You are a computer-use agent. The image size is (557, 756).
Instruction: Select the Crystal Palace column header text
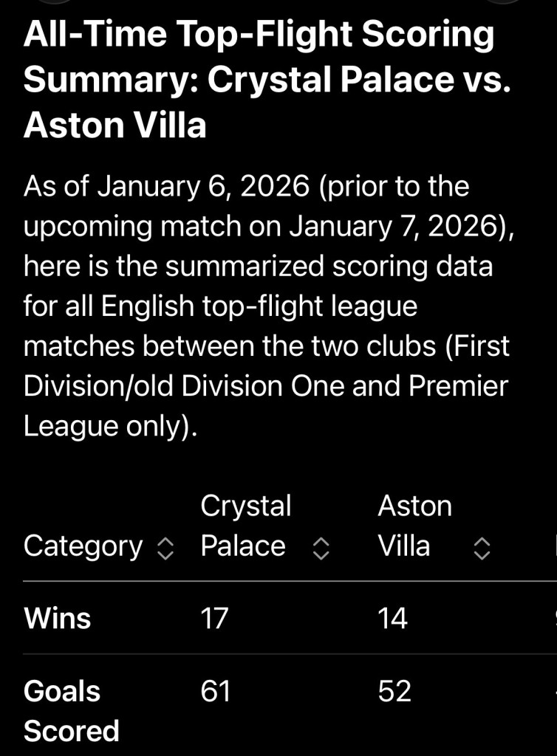point(245,526)
